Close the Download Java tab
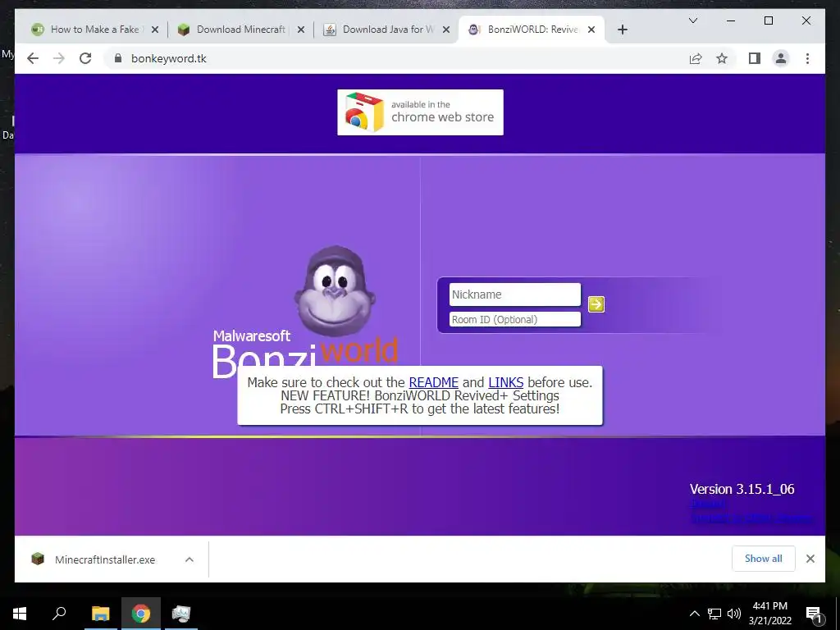 point(445,30)
